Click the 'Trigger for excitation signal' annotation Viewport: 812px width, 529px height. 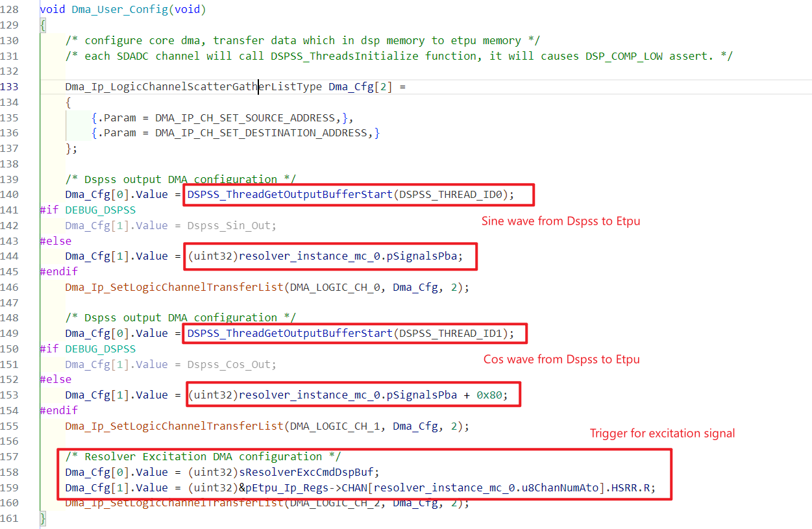point(661,433)
